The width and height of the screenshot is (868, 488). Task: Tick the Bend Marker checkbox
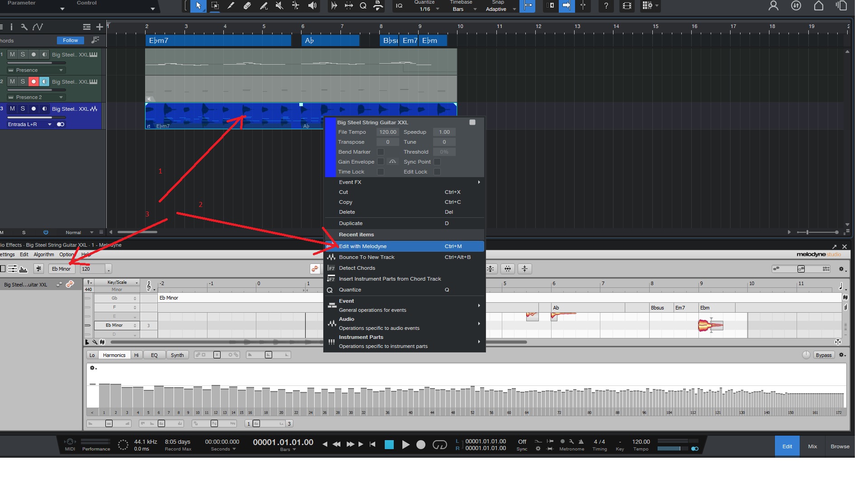(381, 152)
